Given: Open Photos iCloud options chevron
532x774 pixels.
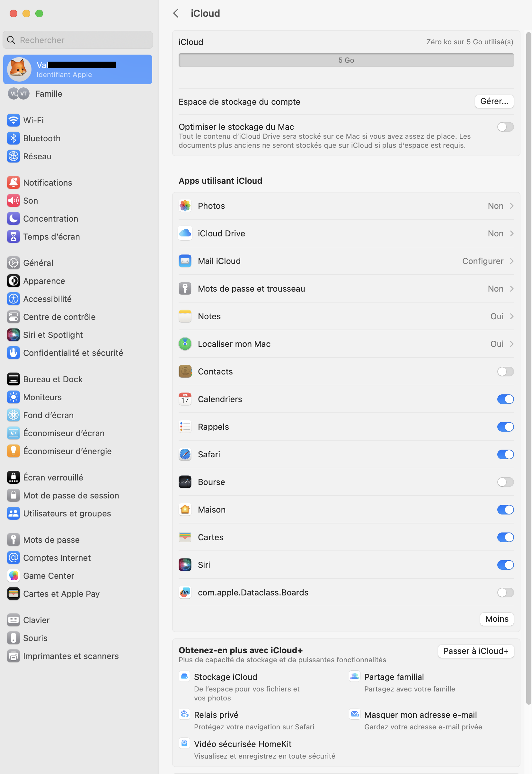Looking at the screenshot, I should [512, 206].
